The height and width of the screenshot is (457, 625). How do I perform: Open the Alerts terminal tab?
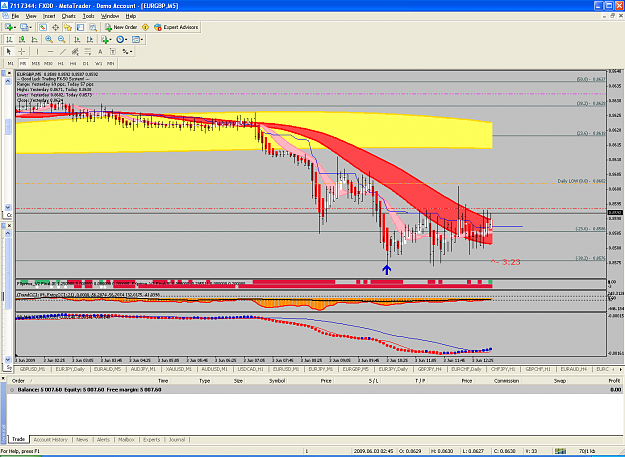(103, 439)
